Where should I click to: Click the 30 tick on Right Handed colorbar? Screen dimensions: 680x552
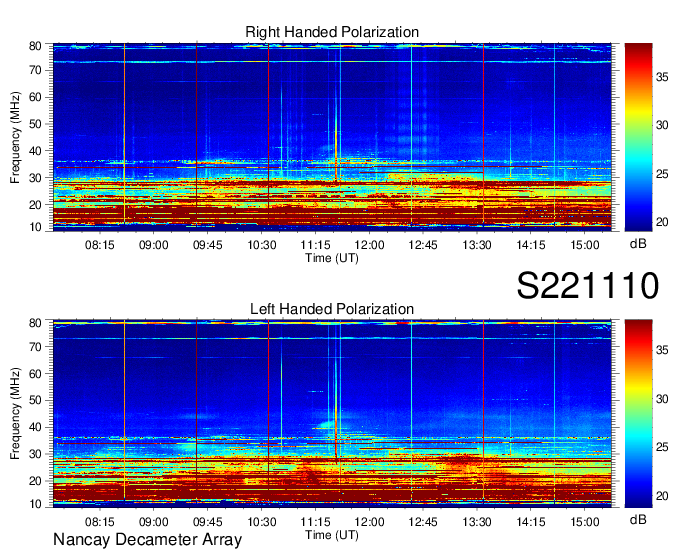coord(662,125)
